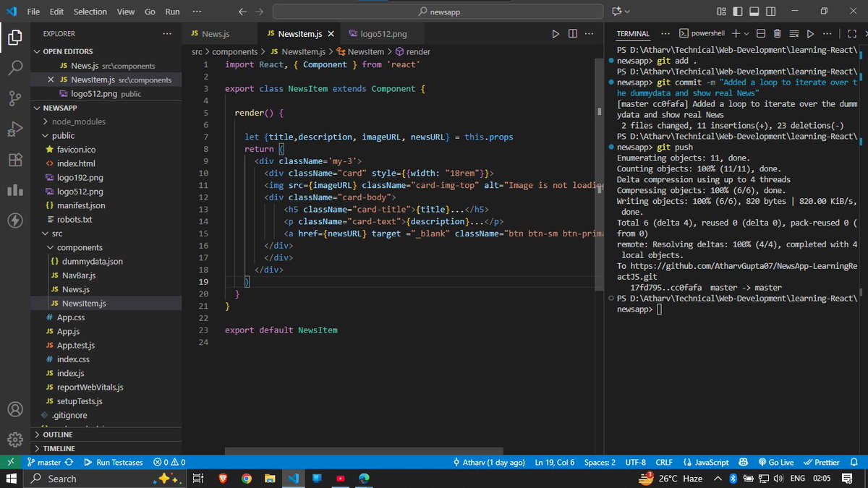Toggle the primary sidebar visibility
868x488 pixels.
coord(737,11)
